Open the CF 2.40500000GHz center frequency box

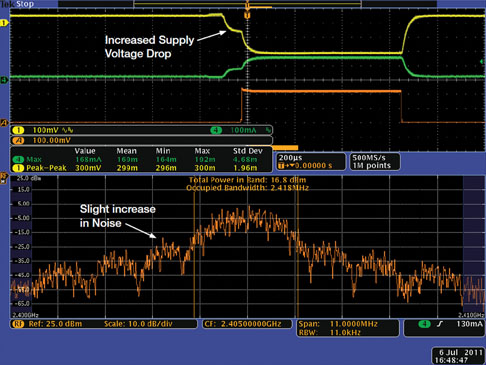click(247, 324)
